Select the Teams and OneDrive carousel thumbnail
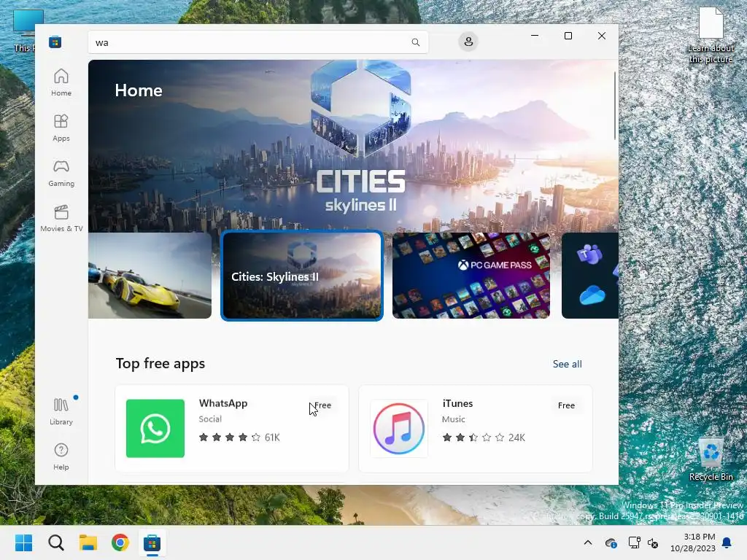The height and width of the screenshot is (560, 747). click(x=589, y=276)
